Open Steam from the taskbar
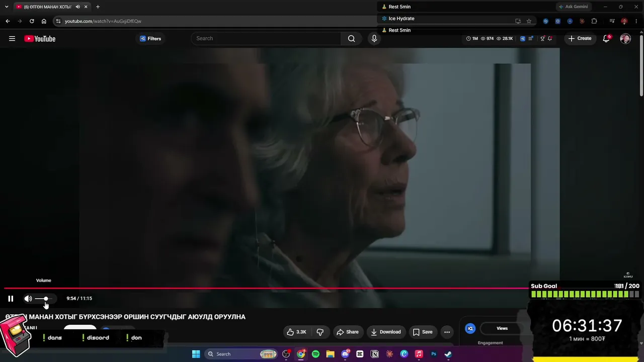The image size is (644, 362). click(x=448, y=354)
